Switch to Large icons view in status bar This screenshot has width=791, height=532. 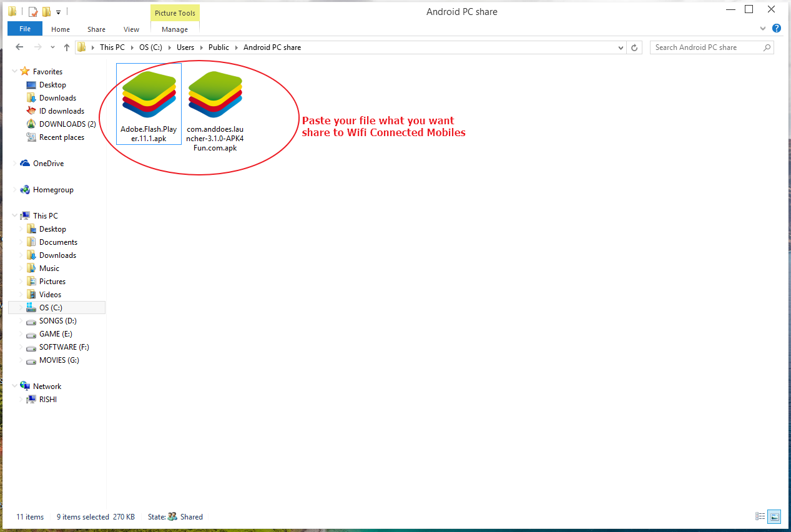point(774,516)
